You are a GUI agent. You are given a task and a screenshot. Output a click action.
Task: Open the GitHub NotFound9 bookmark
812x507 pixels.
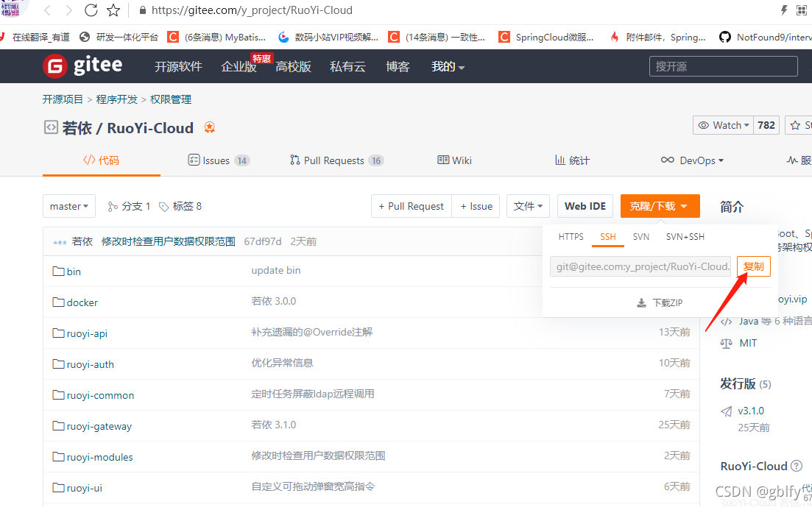point(766,38)
